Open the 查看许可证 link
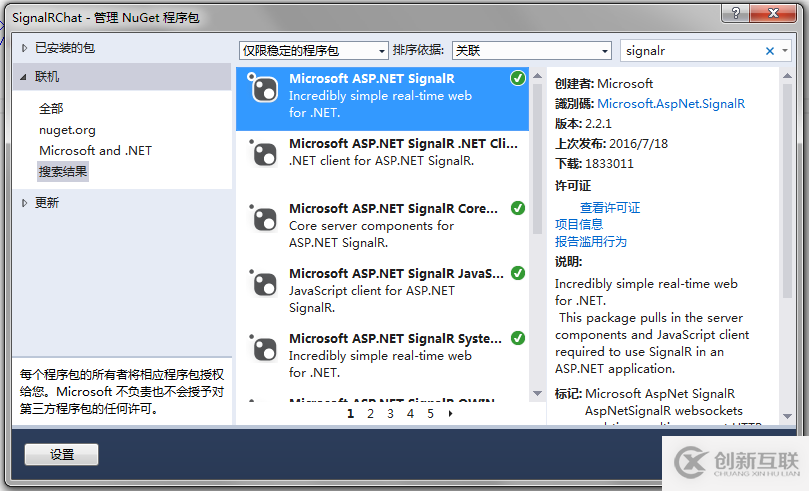The image size is (809, 491). (610, 208)
